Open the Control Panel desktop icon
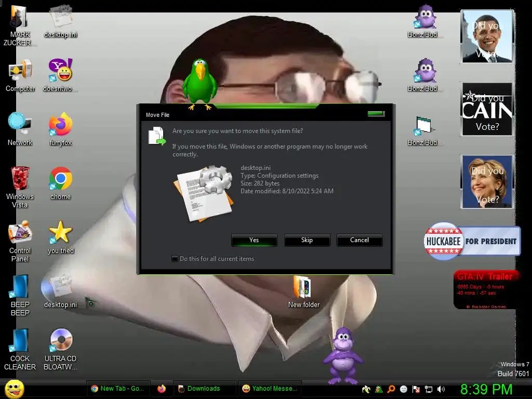Image resolution: width=532 pixels, height=399 pixels. click(20, 241)
